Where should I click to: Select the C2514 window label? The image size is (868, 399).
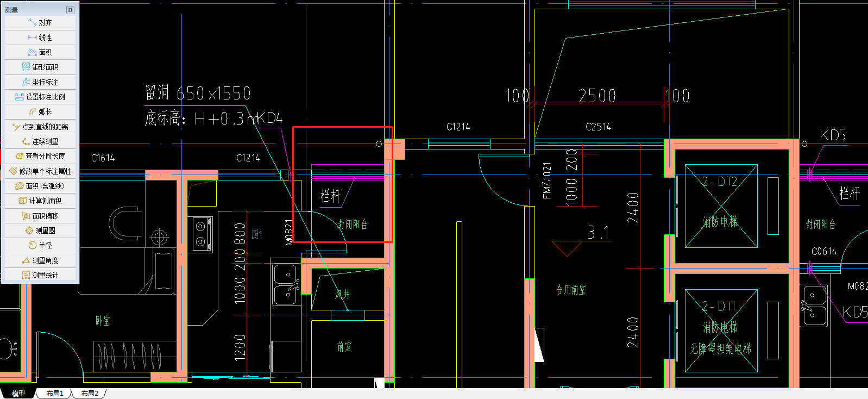point(598,127)
